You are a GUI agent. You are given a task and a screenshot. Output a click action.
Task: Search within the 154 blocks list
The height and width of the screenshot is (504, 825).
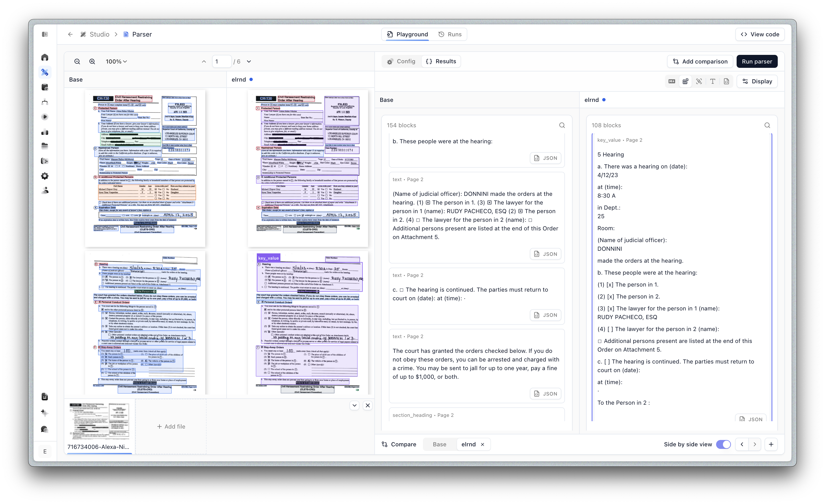pos(562,125)
